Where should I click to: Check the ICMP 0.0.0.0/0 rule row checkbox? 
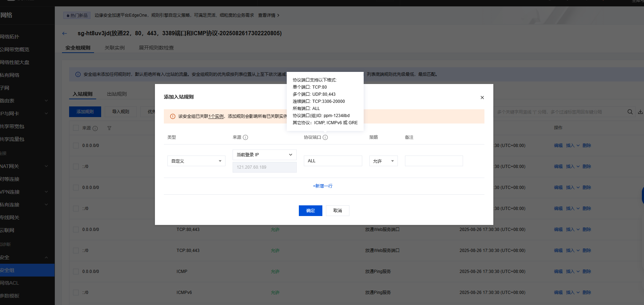point(76,272)
